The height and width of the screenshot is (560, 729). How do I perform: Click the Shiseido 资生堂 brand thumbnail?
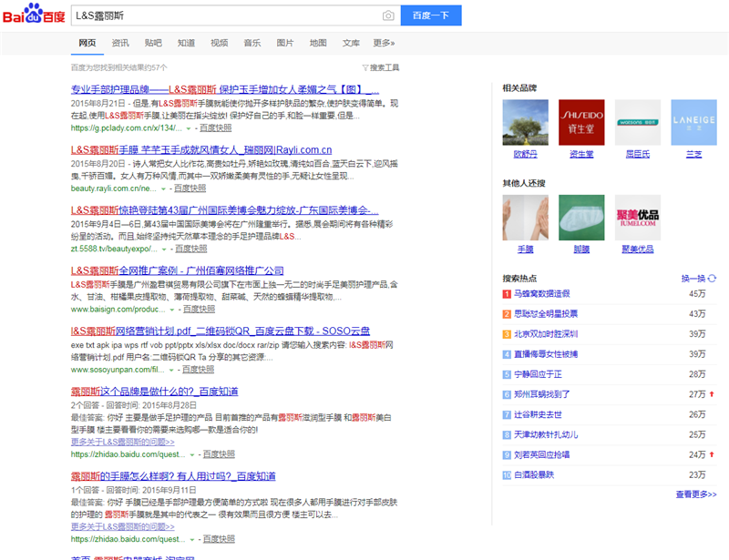581,122
